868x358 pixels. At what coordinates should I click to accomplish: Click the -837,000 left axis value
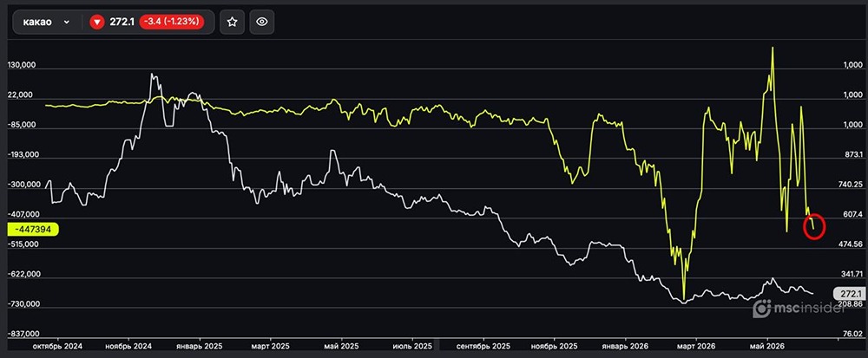pos(22,334)
